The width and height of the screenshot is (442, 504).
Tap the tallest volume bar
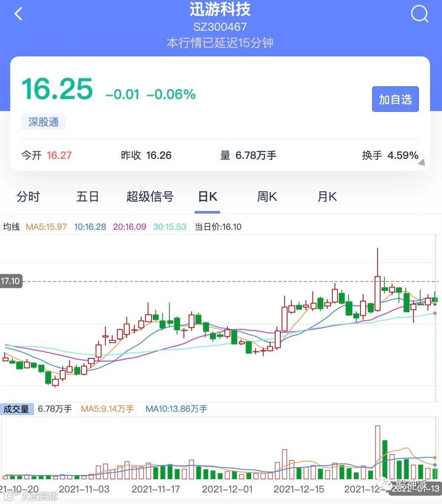(378, 452)
